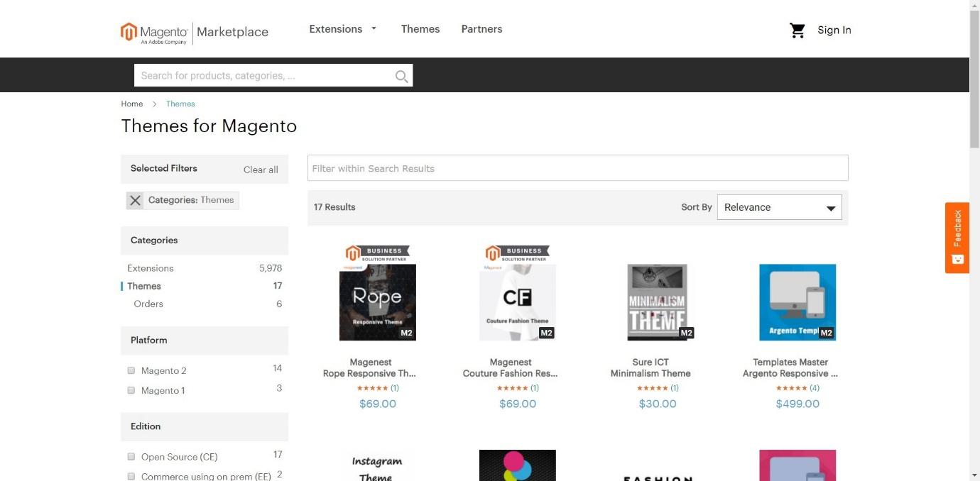The image size is (980, 481).
Task: Remove the Categories: Themes filter X
Action: pos(135,201)
